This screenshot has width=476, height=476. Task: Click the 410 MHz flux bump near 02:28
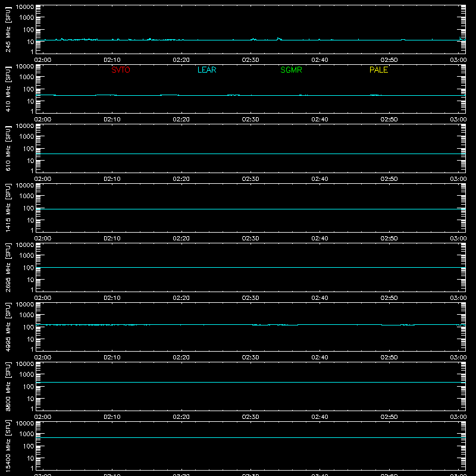click(x=233, y=95)
